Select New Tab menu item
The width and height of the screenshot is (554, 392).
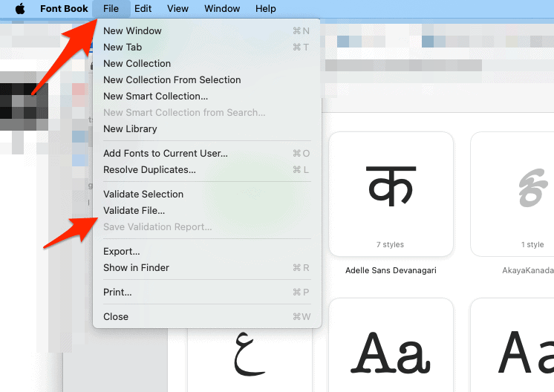123,48
